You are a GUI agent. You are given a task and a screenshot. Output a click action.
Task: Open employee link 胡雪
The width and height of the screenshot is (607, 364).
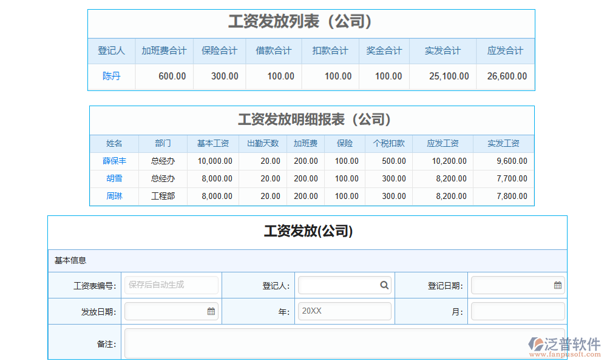pos(114,179)
